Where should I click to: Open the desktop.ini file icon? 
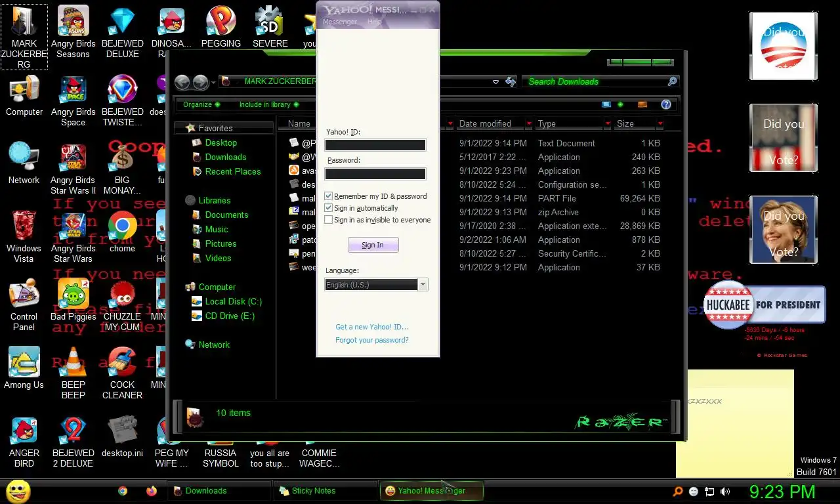click(122, 436)
